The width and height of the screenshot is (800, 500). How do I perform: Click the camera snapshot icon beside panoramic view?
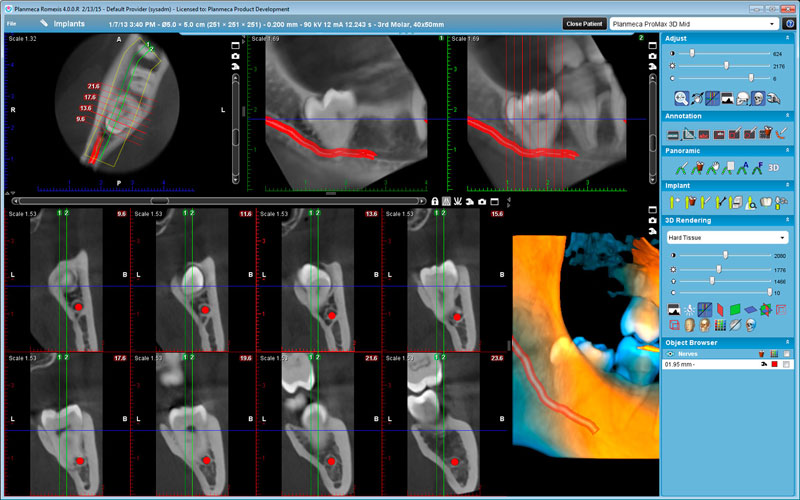tap(236, 57)
